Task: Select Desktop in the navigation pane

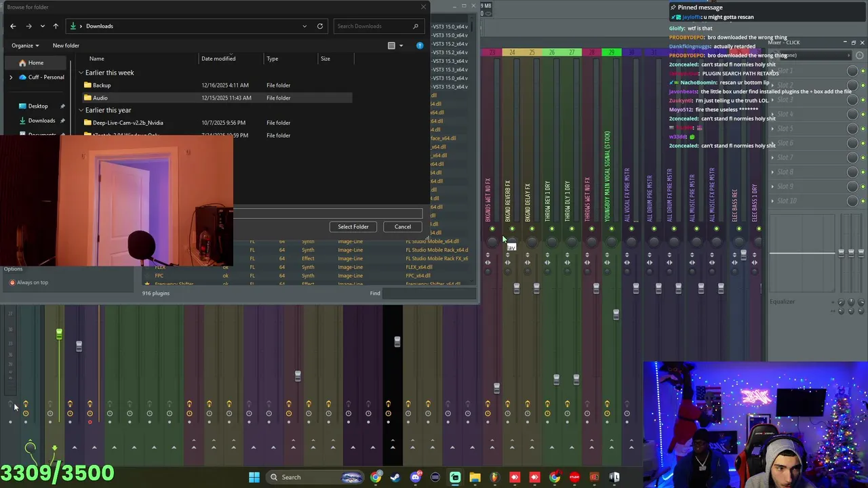Action: [38, 106]
